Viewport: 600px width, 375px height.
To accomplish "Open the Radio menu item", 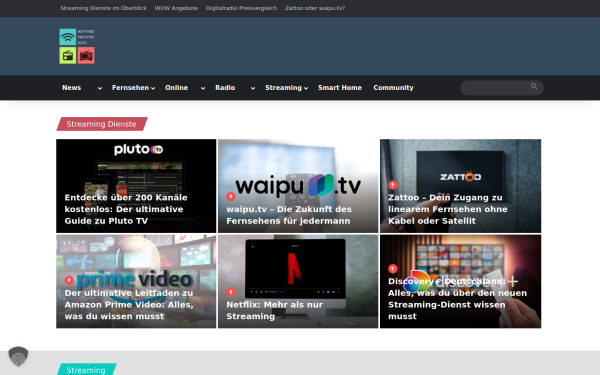I will [x=225, y=88].
